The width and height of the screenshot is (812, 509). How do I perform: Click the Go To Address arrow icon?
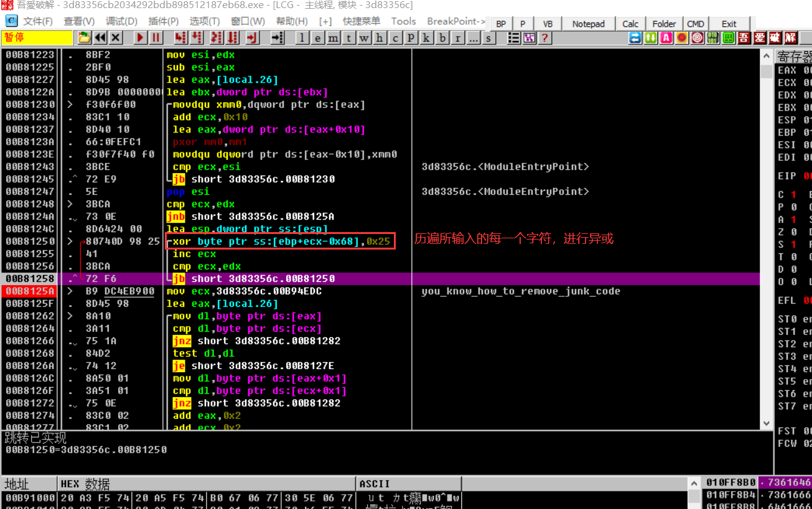click(x=278, y=38)
